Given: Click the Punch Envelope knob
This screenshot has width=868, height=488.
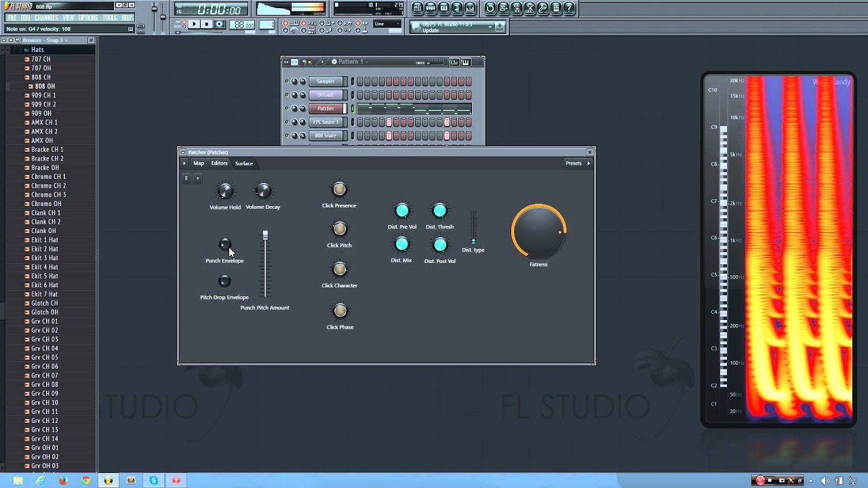Looking at the screenshot, I should (224, 244).
